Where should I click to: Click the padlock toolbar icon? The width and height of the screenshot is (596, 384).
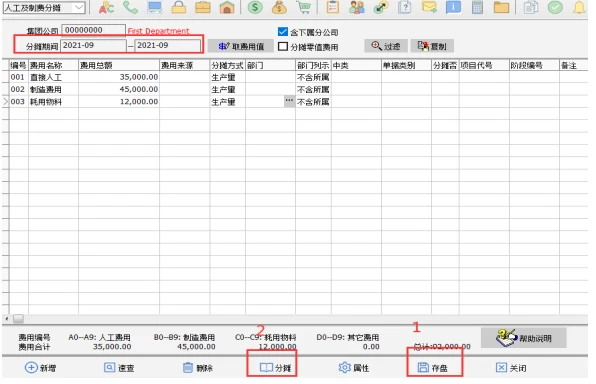[x=179, y=7]
